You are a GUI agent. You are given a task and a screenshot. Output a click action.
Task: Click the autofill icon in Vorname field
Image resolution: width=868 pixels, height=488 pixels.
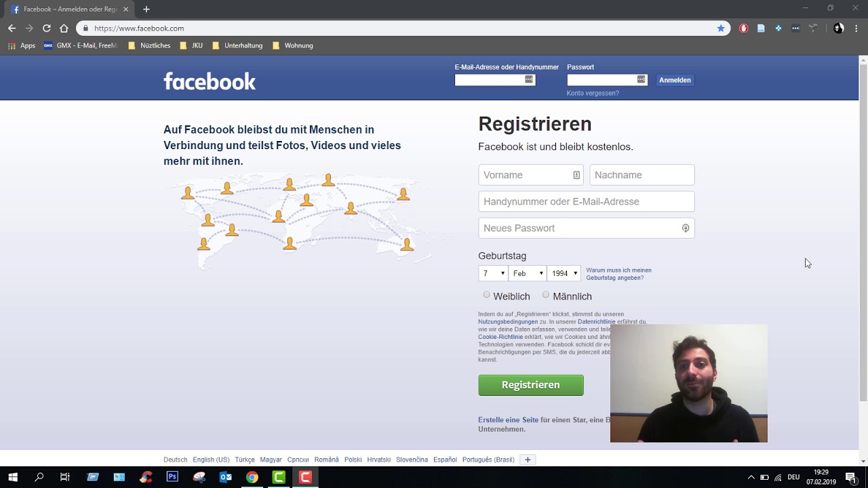576,175
